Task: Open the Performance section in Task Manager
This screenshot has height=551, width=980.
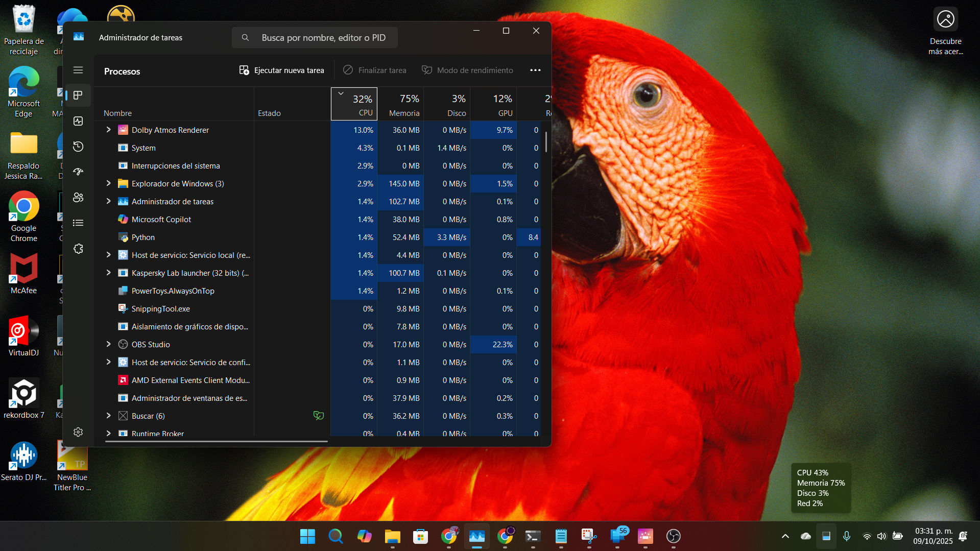Action: (78, 121)
